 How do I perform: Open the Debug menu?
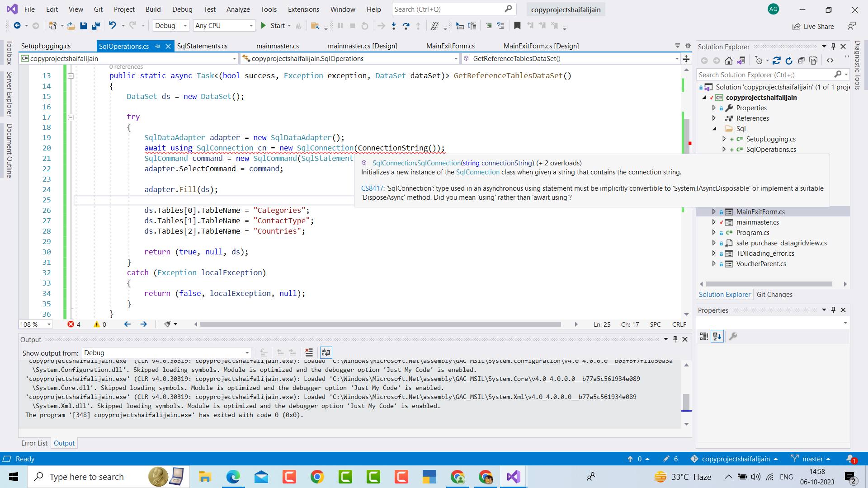click(182, 9)
